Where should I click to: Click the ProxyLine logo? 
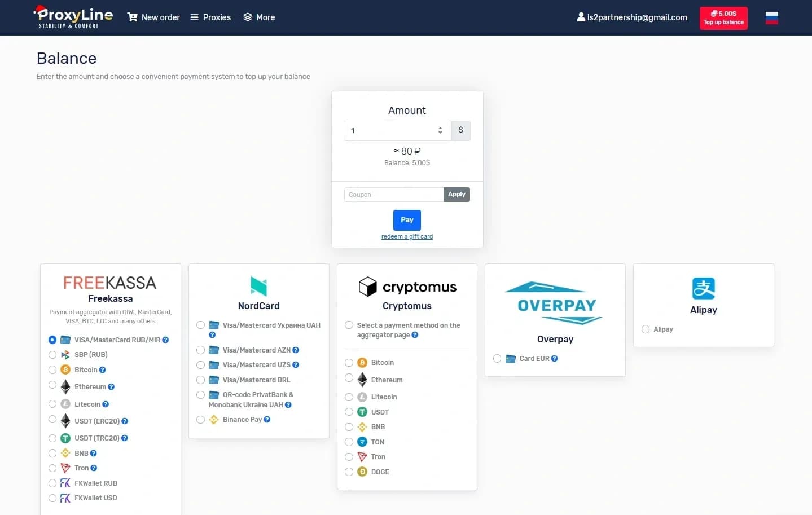click(73, 17)
